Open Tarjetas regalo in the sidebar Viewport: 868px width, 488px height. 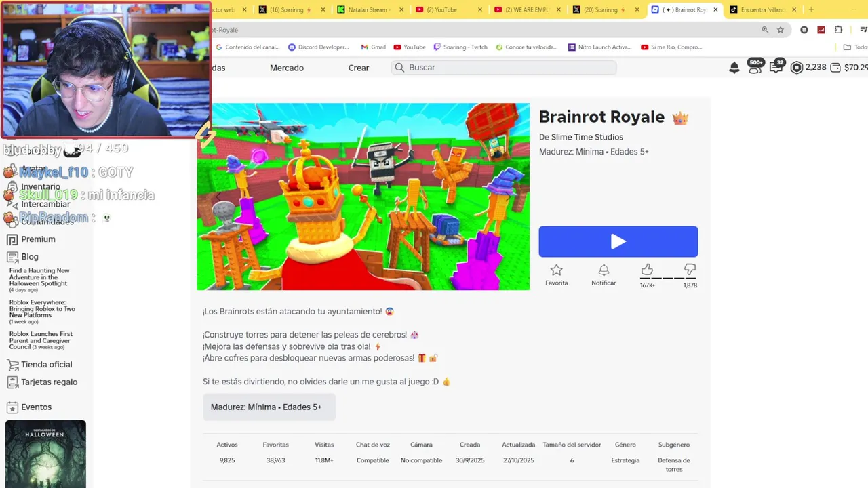[x=49, y=382]
